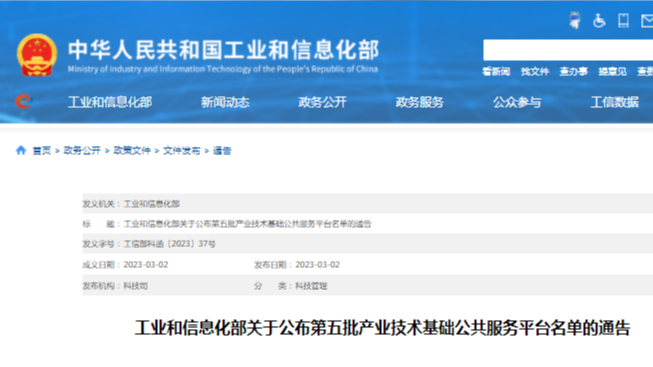Open the accessibility wheelchair icon
Viewport: 653px width, 367px height.
[x=599, y=20]
